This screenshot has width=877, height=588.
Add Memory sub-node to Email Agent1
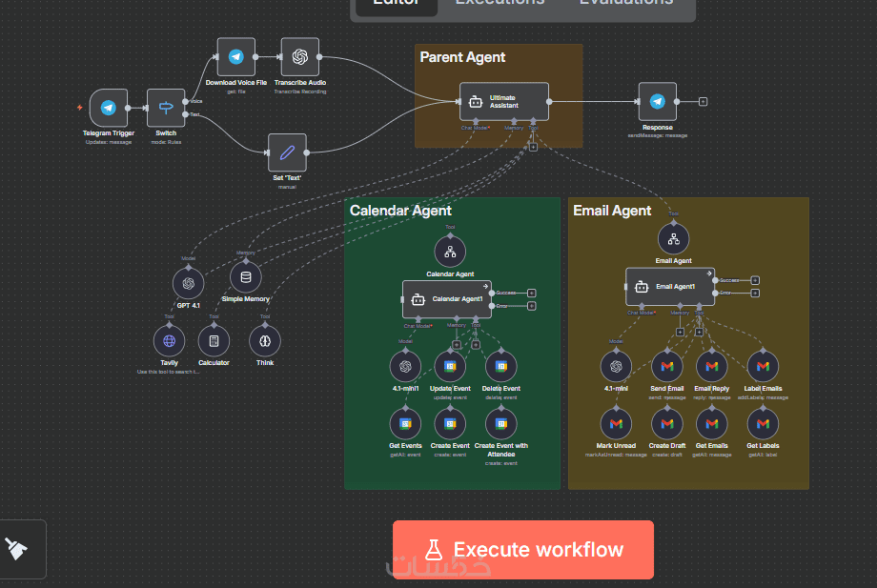tap(680, 332)
